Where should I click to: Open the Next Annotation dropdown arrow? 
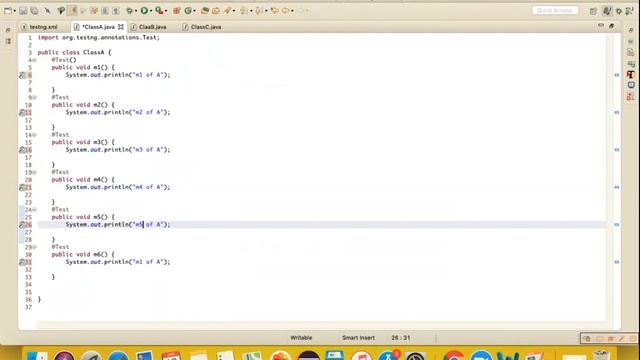click(251, 11)
